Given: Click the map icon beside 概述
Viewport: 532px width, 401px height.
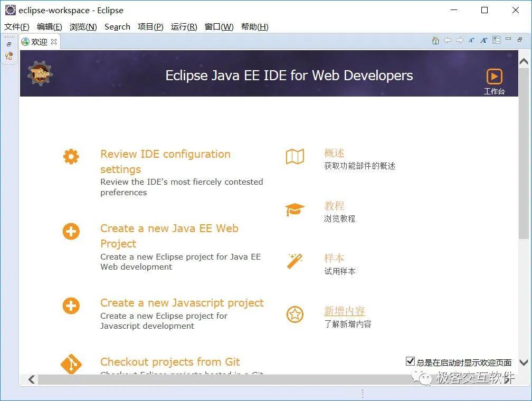Looking at the screenshot, I should coord(294,156).
